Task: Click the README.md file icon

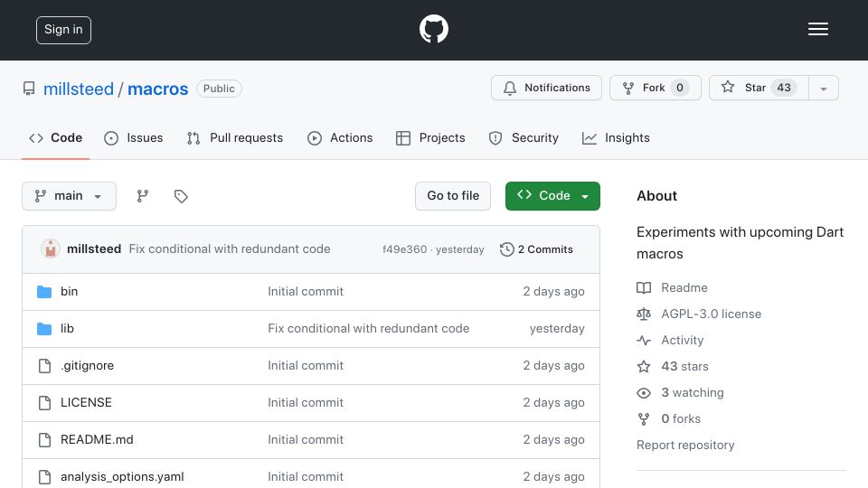Action: (x=45, y=440)
